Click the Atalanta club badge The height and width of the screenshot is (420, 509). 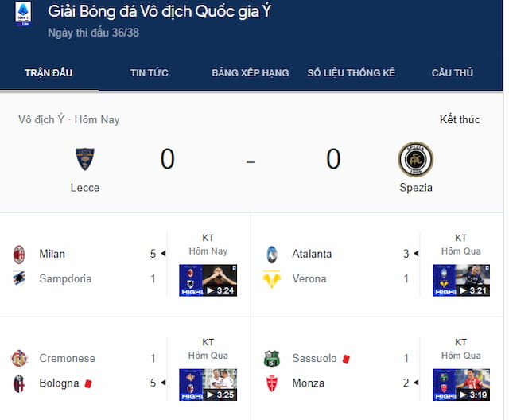point(272,255)
